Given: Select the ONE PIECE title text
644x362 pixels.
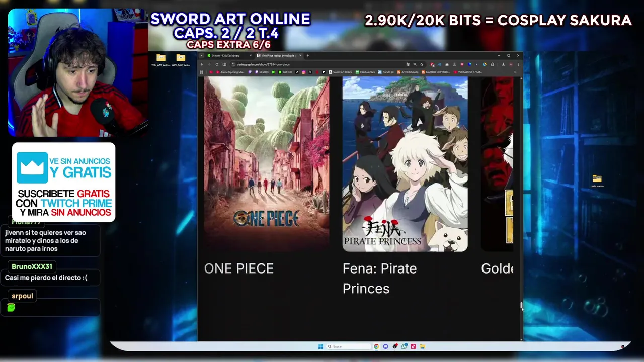Looking at the screenshot, I should click(239, 268).
